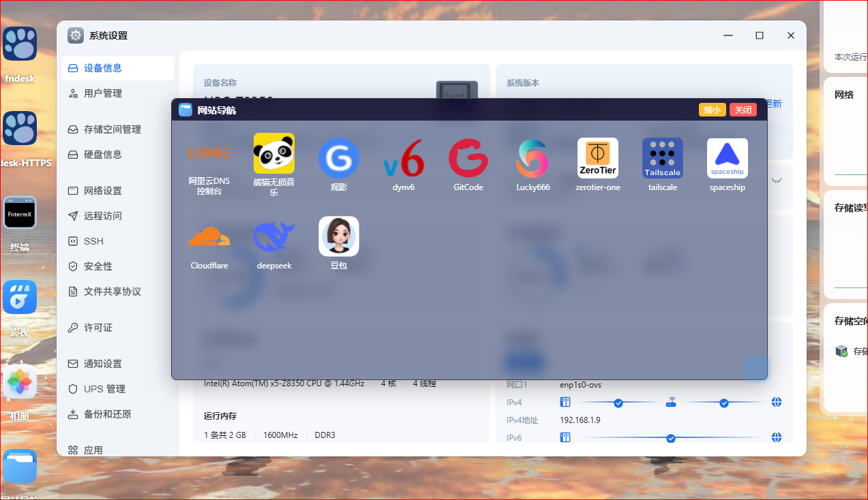
Task: Open the UPS 管理 settings entry
Action: tap(118, 389)
